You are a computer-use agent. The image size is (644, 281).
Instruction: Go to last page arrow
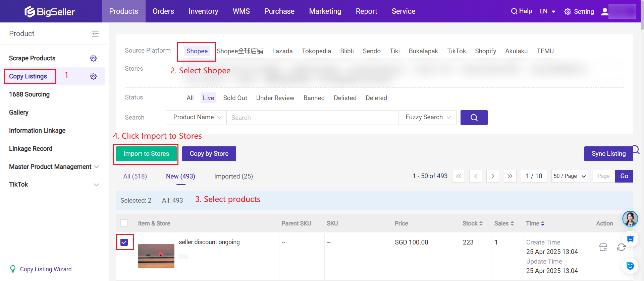[x=510, y=176]
